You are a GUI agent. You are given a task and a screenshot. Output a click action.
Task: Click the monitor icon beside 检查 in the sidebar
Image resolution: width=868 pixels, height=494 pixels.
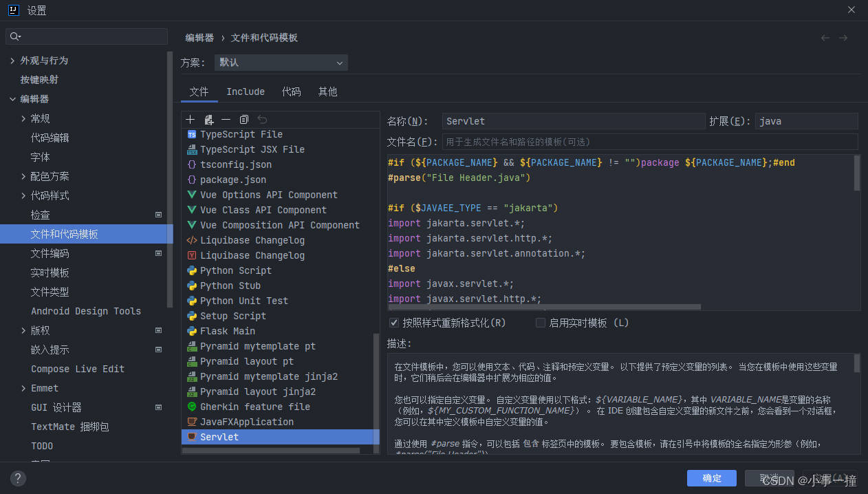[x=158, y=214]
